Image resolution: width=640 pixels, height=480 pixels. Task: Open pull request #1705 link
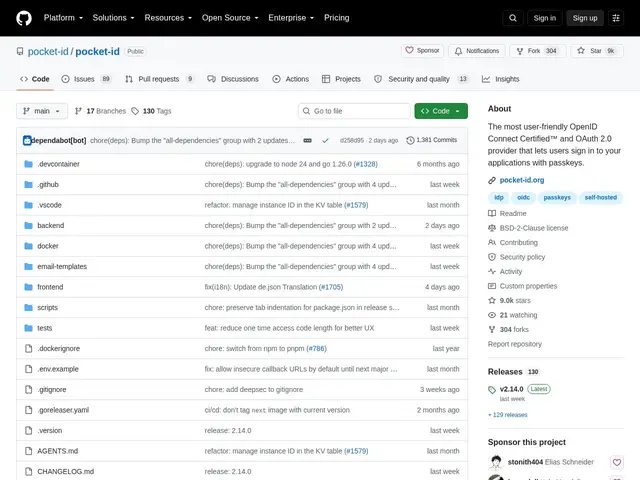331,287
